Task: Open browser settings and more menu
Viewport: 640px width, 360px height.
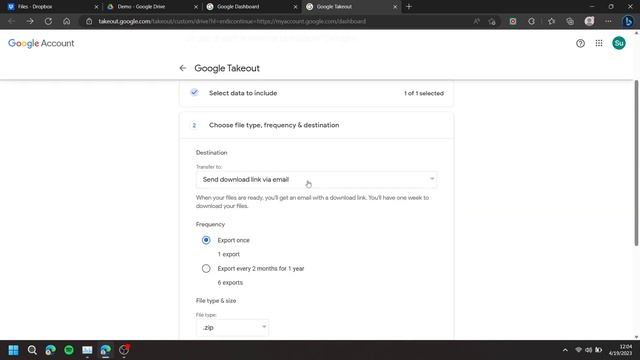Action: click(x=608, y=21)
